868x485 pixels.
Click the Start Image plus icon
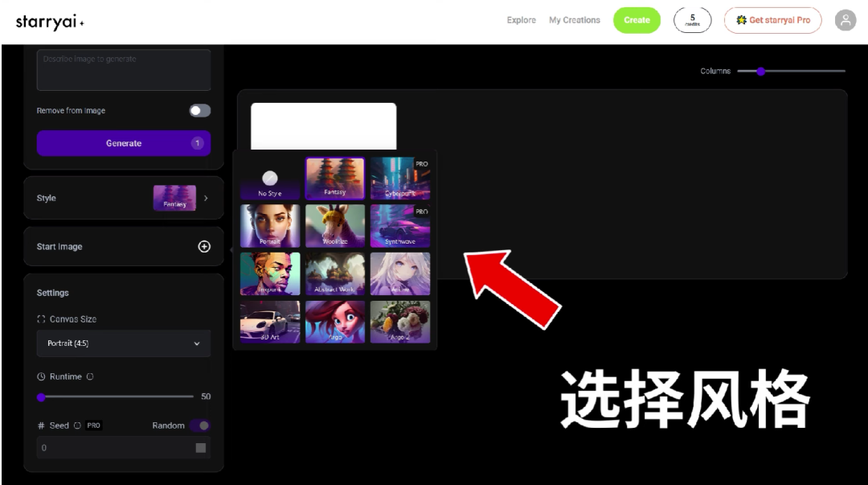point(204,247)
